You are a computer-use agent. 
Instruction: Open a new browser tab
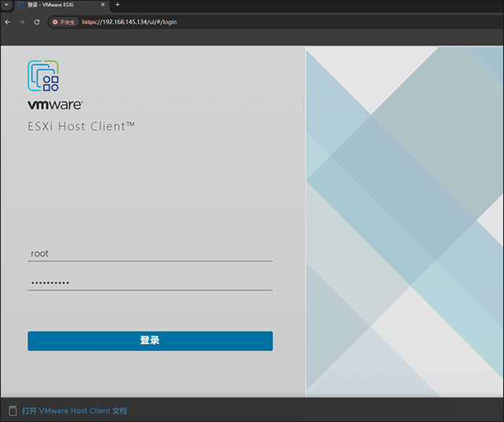117,5
